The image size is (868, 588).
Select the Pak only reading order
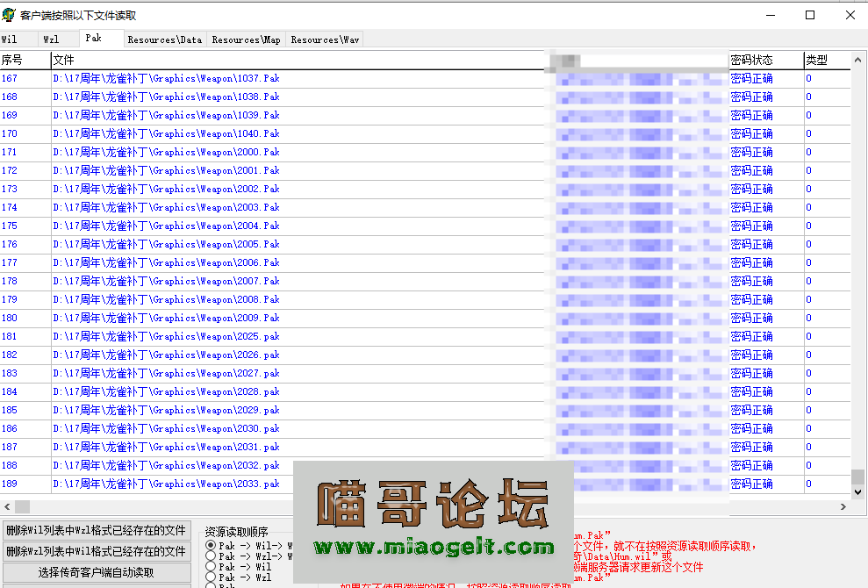(211, 586)
